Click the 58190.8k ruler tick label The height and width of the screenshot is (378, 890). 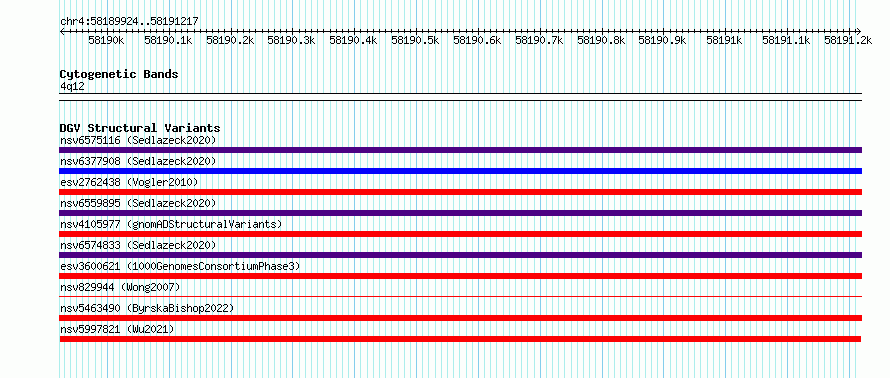pos(601,40)
